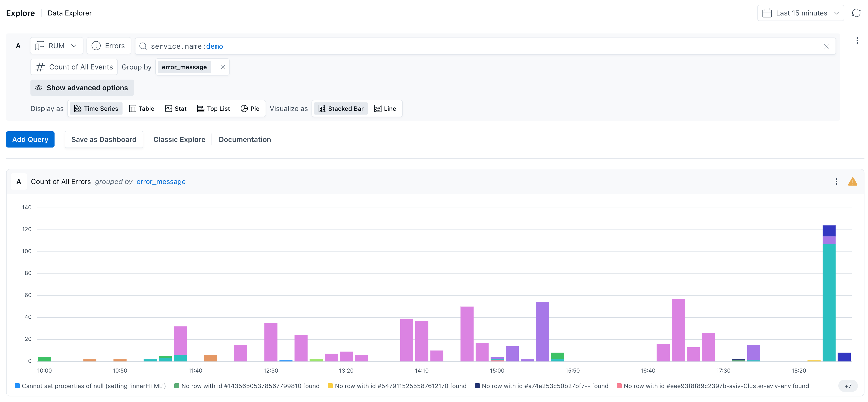The height and width of the screenshot is (402, 868).
Task: Open Count of All Events aggregation selector
Action: (74, 67)
